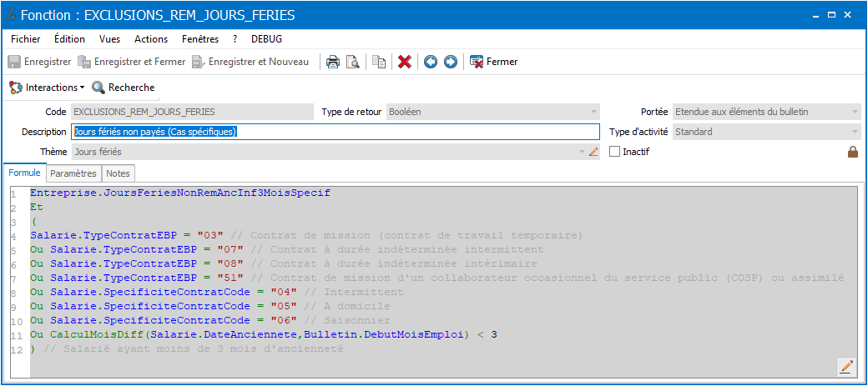Image resolution: width=868 pixels, height=386 pixels.
Task: Expand the Type de retour dropdown
Action: point(594,112)
